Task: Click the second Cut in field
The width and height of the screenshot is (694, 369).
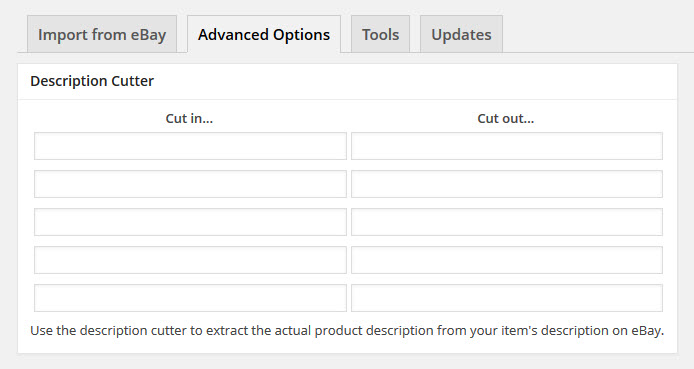Action: click(x=190, y=184)
